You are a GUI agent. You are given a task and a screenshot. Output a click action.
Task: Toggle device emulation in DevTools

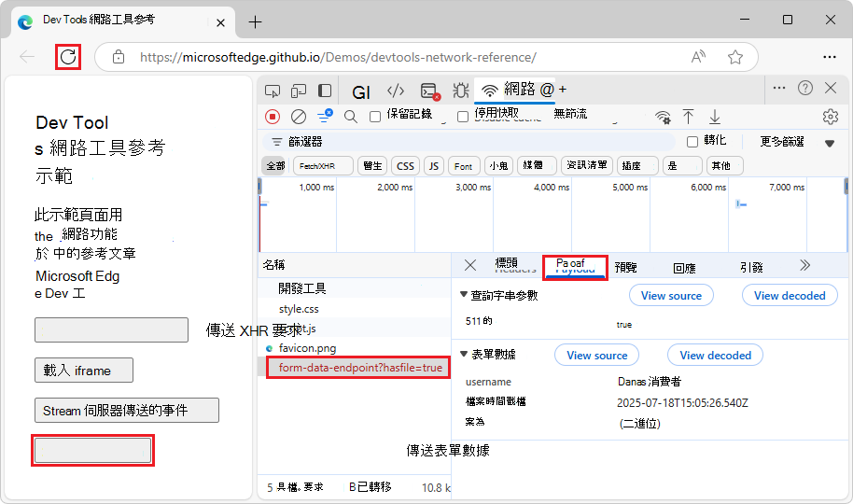(298, 91)
